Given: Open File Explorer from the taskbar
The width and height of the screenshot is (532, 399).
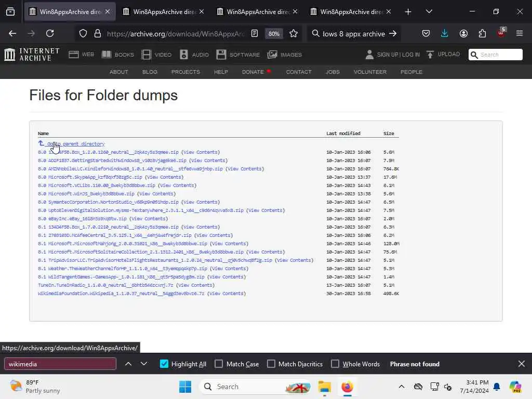Looking at the screenshot, I should tap(324, 387).
